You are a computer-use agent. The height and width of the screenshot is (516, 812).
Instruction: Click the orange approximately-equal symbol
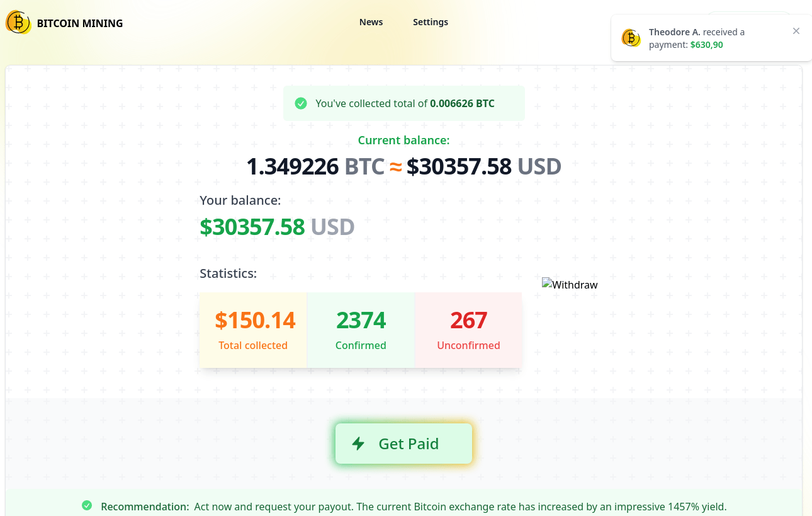pos(395,167)
